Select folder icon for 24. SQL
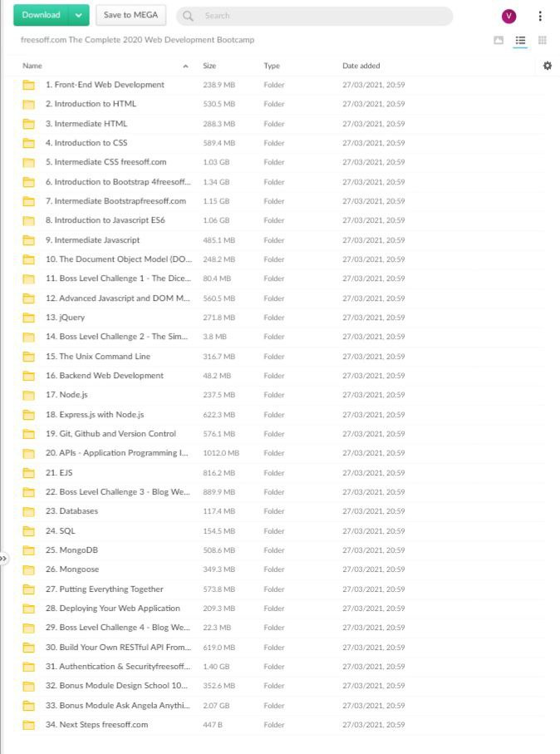560x754 pixels. pos(29,531)
